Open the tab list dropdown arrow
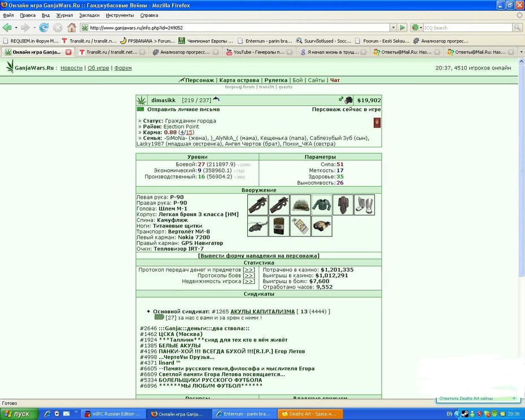Screen dimensions: 525x420 521,52
